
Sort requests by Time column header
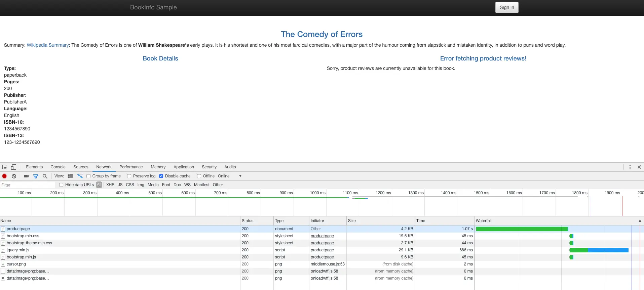pos(445,221)
